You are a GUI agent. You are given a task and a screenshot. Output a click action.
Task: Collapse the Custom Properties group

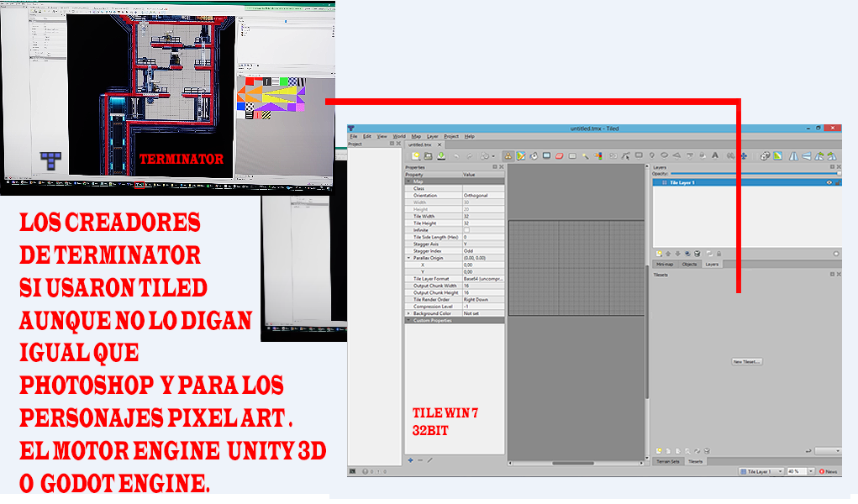point(408,320)
